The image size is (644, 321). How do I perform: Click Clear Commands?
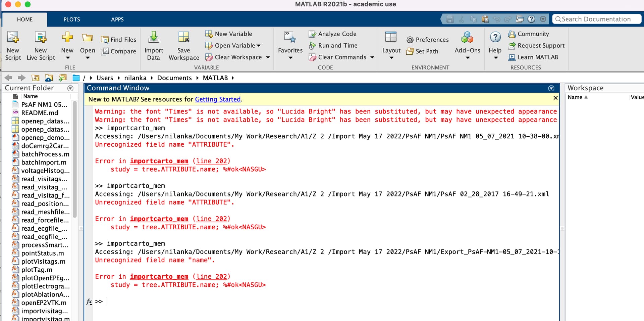[337, 57]
